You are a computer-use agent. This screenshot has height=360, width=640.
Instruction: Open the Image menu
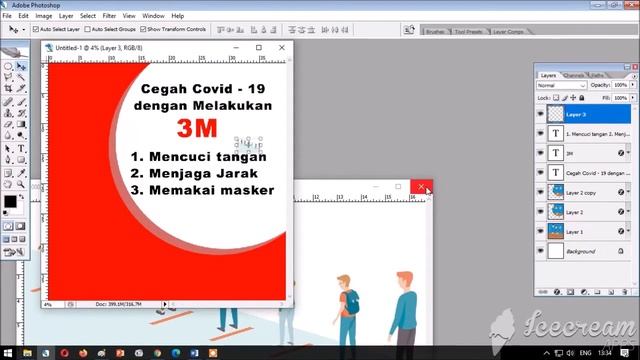tap(44, 16)
